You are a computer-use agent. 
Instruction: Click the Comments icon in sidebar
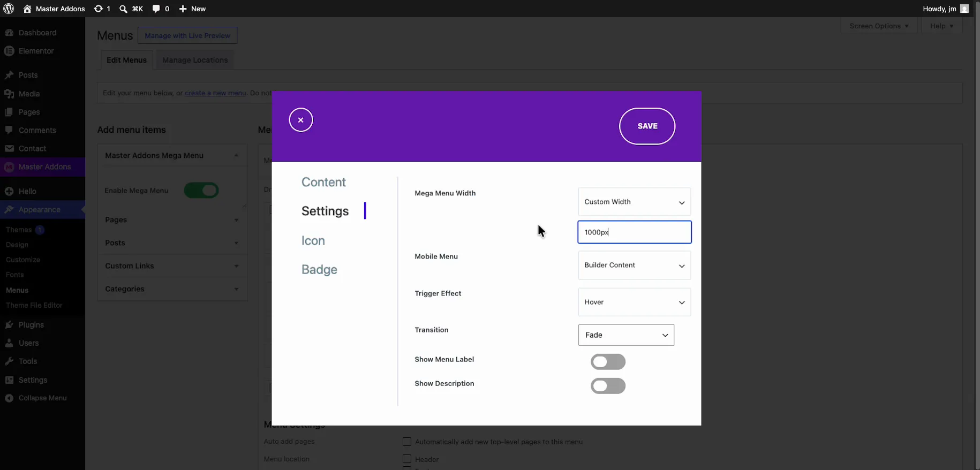tap(9, 130)
